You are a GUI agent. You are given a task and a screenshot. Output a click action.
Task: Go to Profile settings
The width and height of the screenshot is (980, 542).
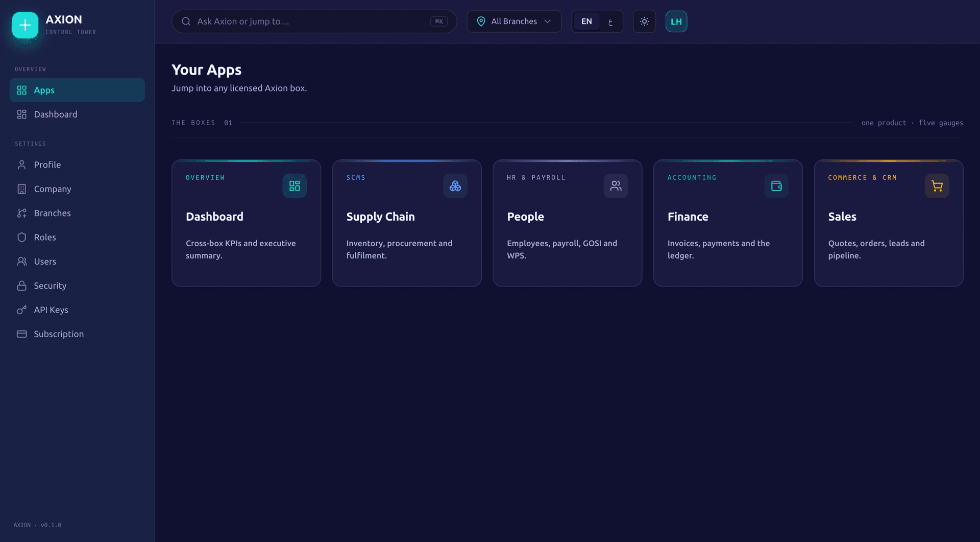point(77,164)
